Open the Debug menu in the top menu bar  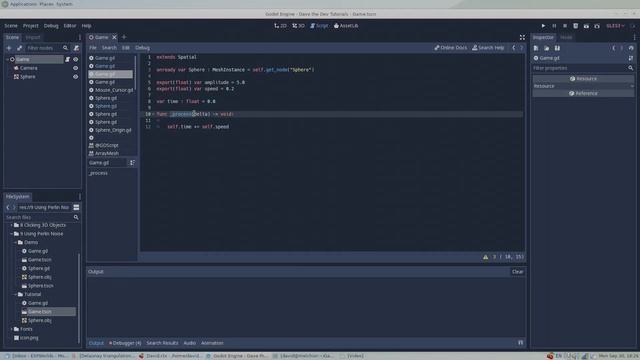point(51,26)
